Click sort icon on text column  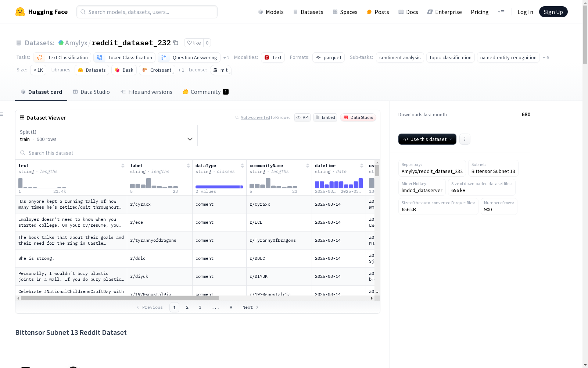coord(123,166)
